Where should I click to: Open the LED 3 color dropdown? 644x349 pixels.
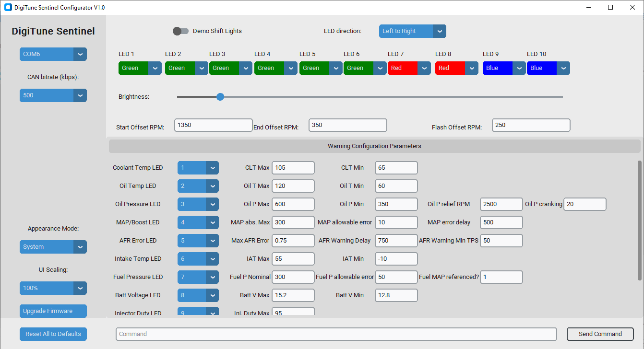(231, 68)
